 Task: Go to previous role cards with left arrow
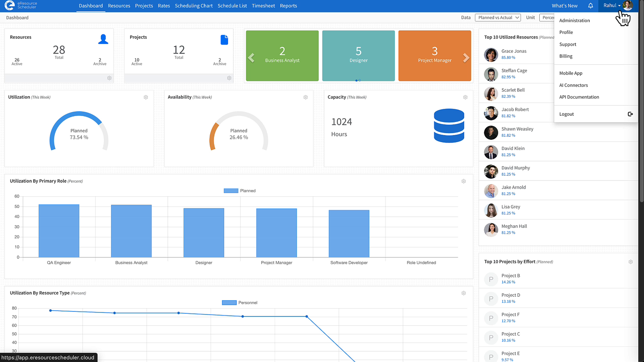coord(251,58)
